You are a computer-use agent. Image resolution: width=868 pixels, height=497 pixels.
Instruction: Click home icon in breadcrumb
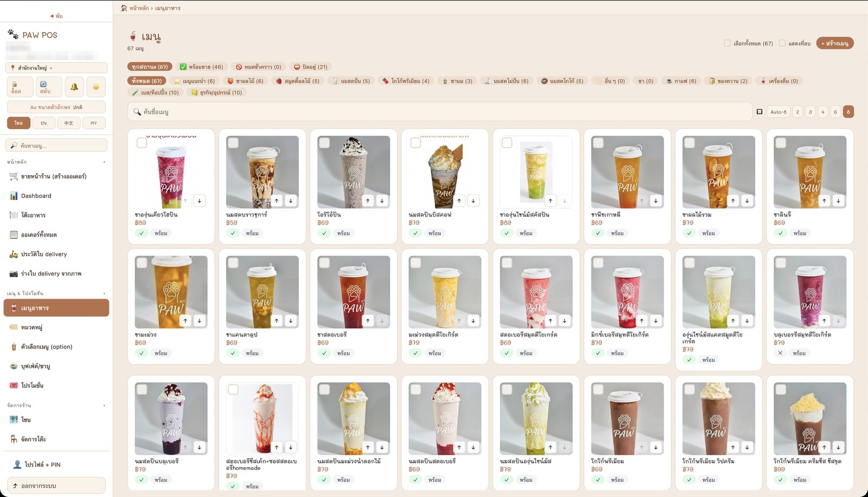point(124,8)
